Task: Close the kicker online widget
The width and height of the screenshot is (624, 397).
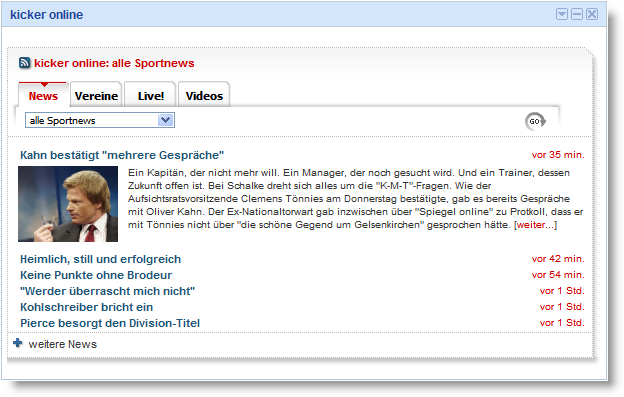Action: (x=592, y=14)
